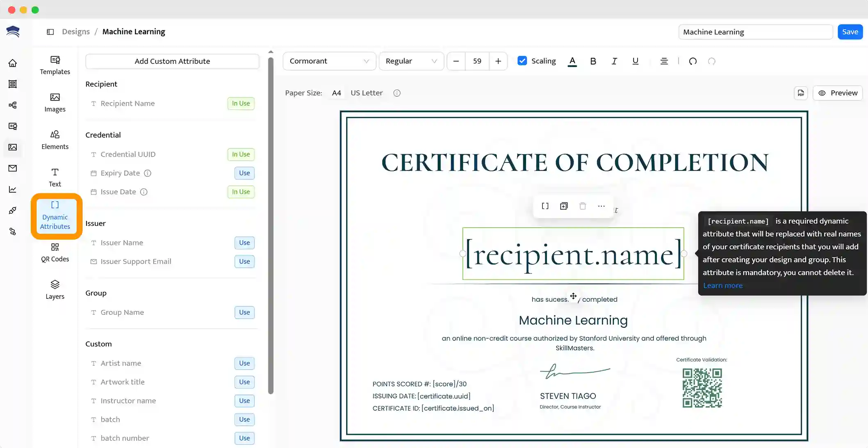Open the analytics chart icon in left sidebar

click(x=13, y=189)
